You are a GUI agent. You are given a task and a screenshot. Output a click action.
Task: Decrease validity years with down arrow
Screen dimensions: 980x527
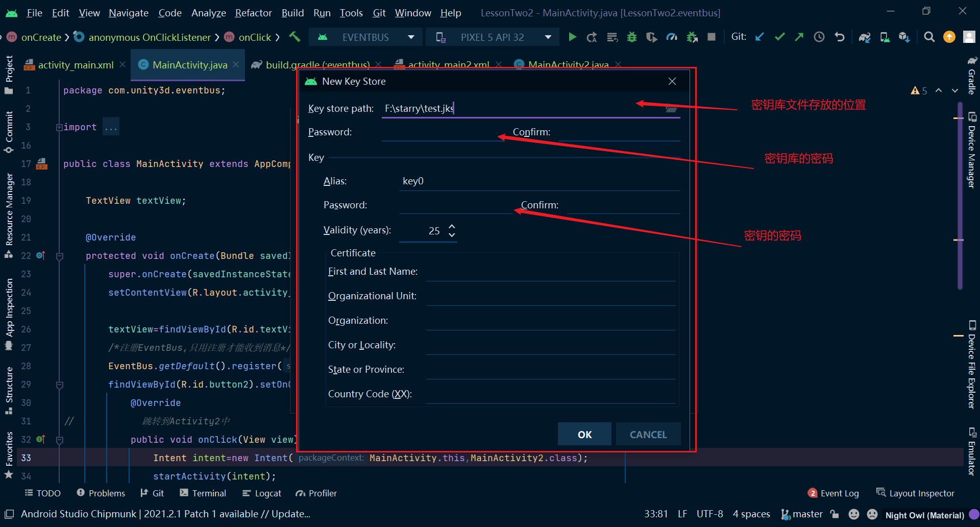(x=452, y=235)
